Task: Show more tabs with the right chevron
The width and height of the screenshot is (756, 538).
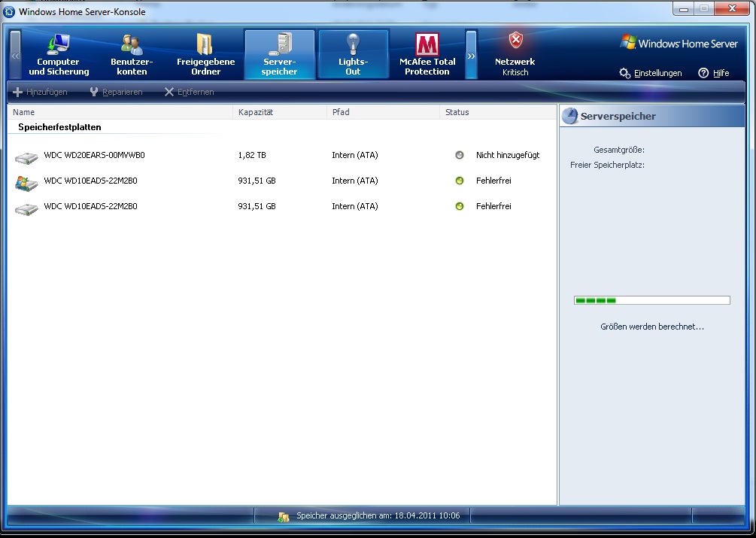Action: (471, 54)
